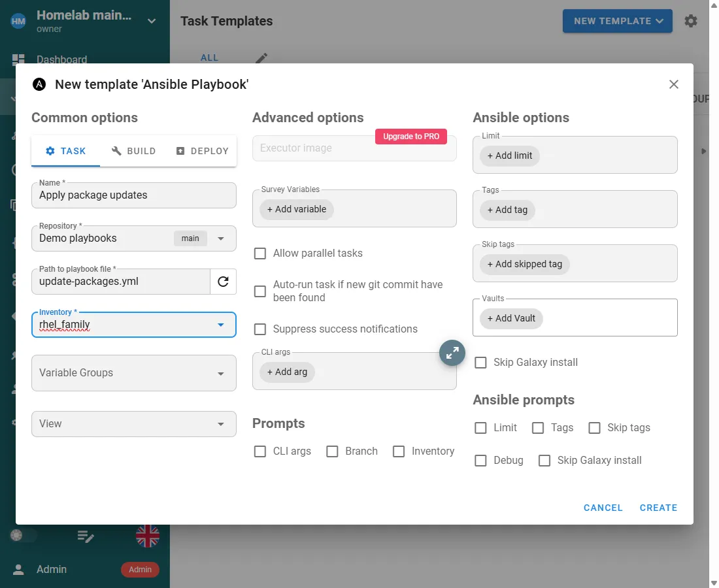
Task: Open language selector UK flag icon
Action: pyautogui.click(x=148, y=535)
